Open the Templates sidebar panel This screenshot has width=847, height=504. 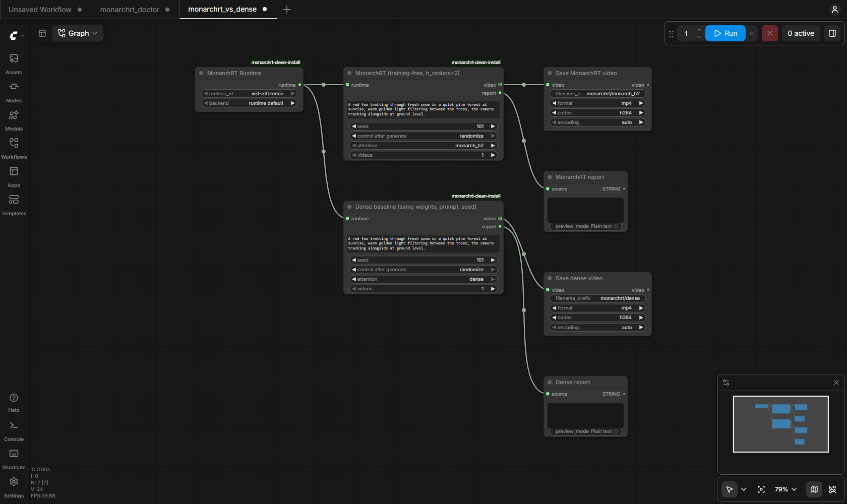(14, 205)
